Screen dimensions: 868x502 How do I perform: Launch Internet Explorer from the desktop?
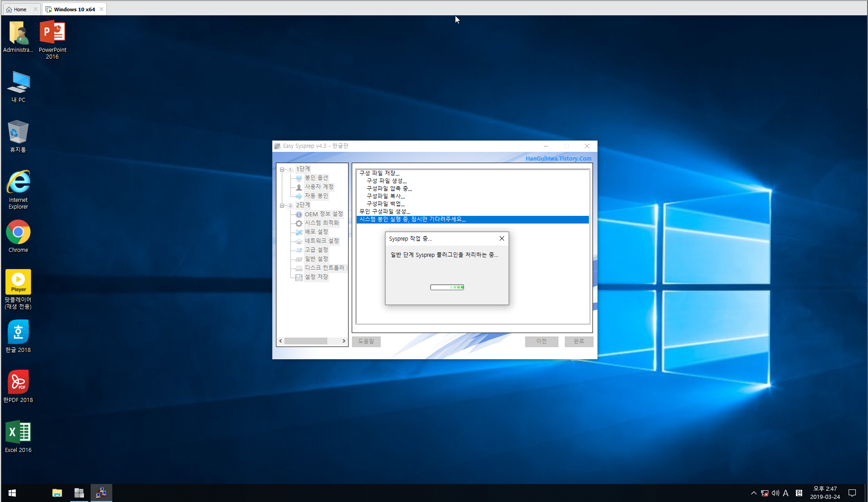coord(18,189)
